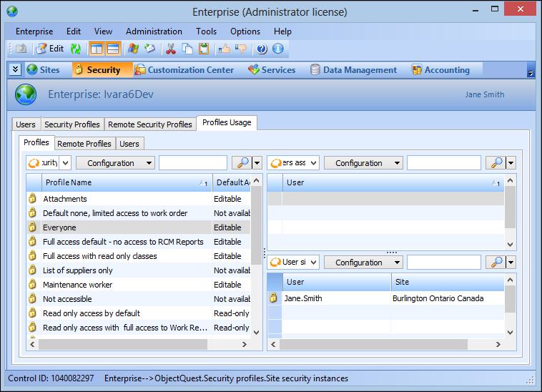
Task: Open Configuration dropdown above Site column
Action: (x=363, y=263)
